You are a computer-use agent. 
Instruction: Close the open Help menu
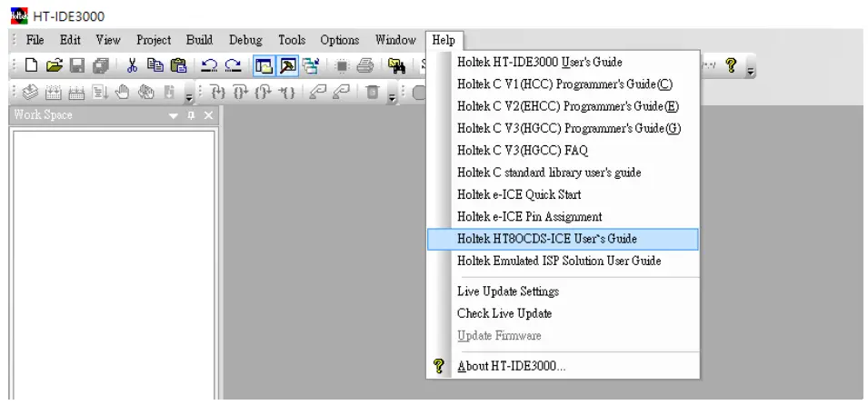pos(444,40)
